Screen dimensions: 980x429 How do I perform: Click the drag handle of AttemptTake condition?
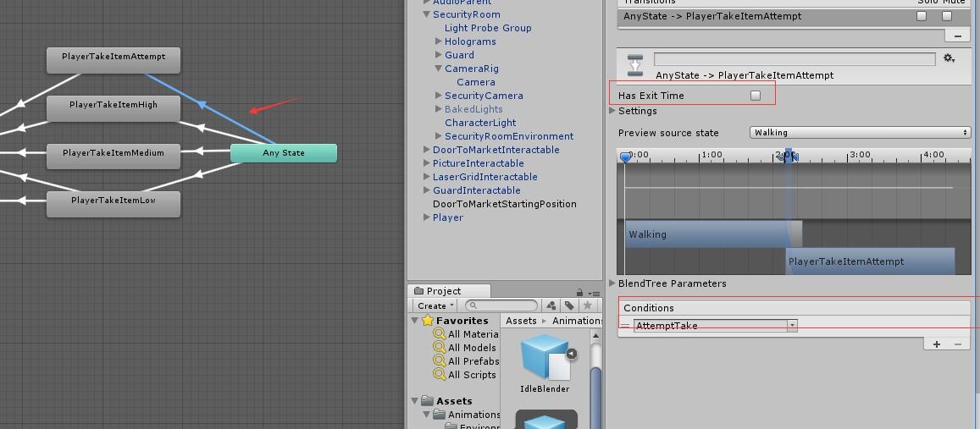(x=626, y=325)
